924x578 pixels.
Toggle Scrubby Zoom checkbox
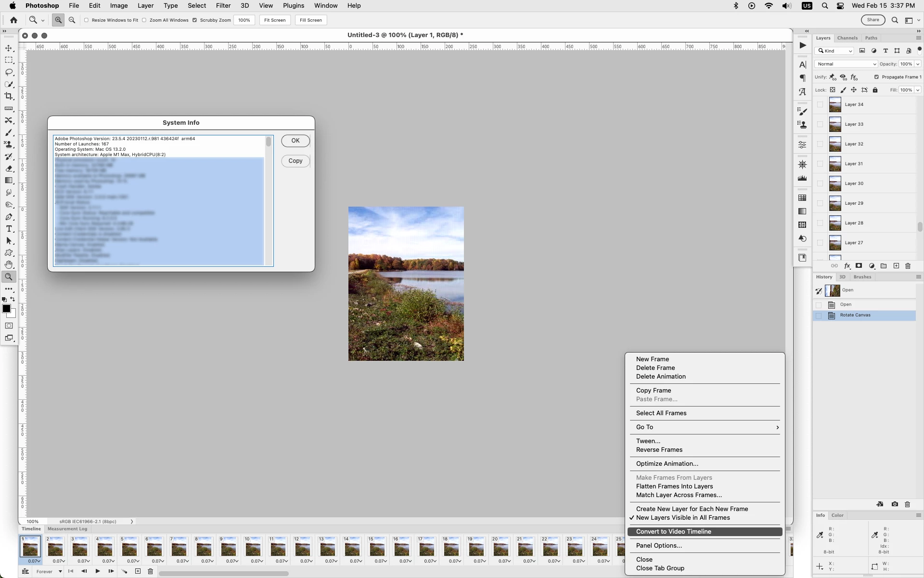pyautogui.click(x=195, y=20)
